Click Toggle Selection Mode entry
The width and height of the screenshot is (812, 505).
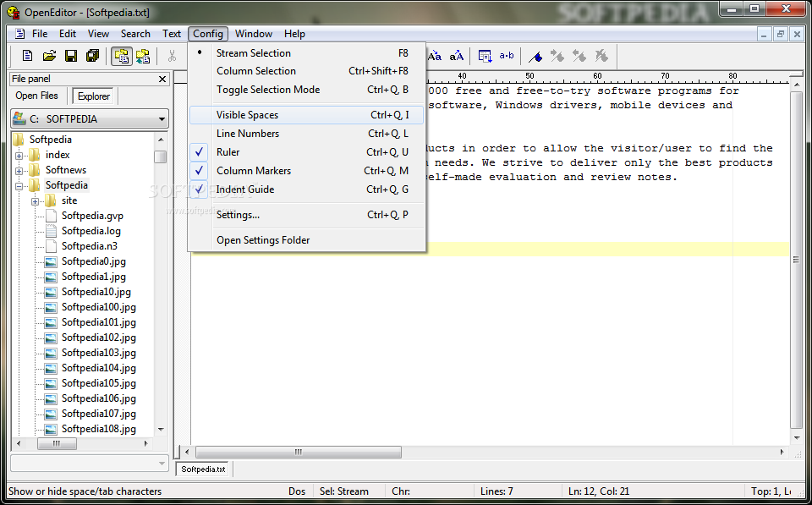coord(306,90)
